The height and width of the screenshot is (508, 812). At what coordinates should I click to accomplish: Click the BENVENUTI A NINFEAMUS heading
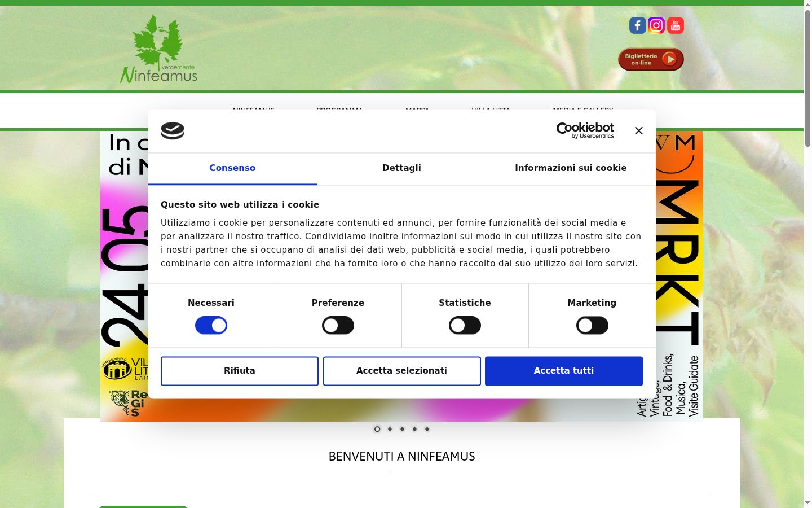click(x=402, y=457)
